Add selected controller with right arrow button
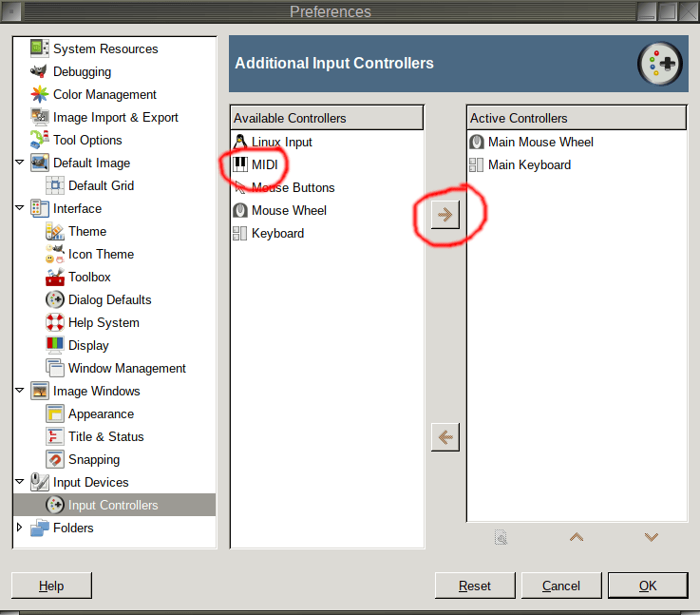This screenshot has height=615, width=700. click(445, 215)
